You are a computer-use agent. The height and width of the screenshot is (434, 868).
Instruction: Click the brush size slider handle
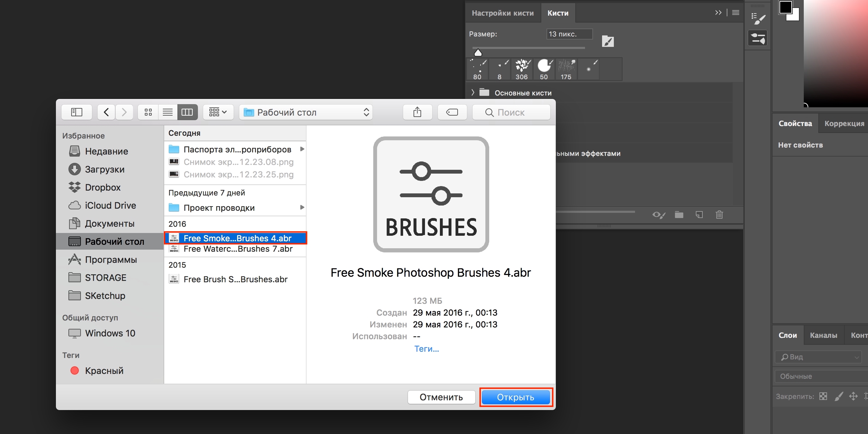point(478,53)
